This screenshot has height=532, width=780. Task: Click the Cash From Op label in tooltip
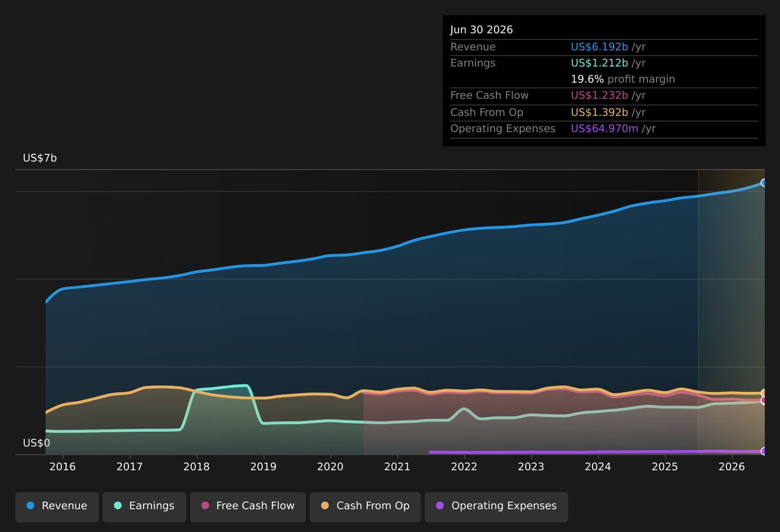pos(486,113)
